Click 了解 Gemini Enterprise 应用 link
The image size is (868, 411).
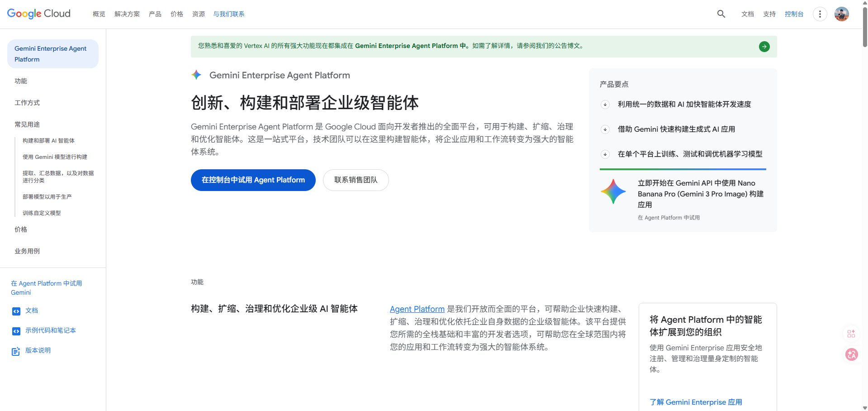696,402
